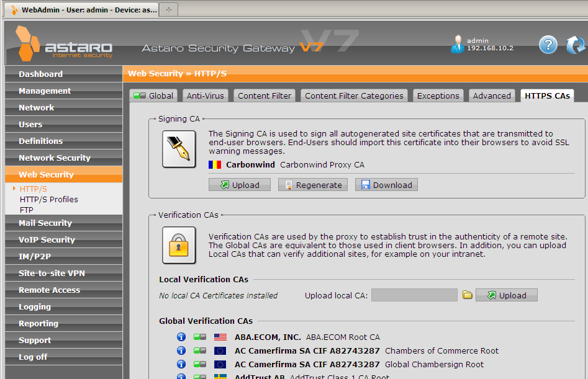Expand the Management menu
The width and height of the screenshot is (588, 379).
pos(64,91)
